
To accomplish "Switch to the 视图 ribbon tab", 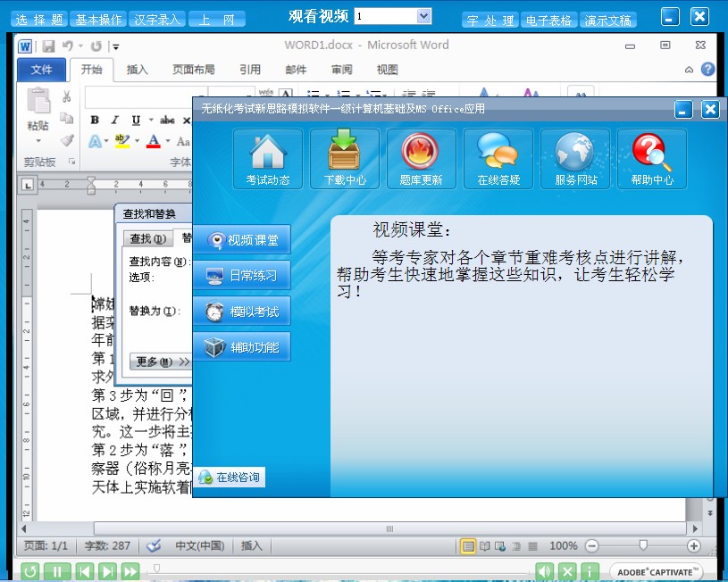I will coord(387,70).
